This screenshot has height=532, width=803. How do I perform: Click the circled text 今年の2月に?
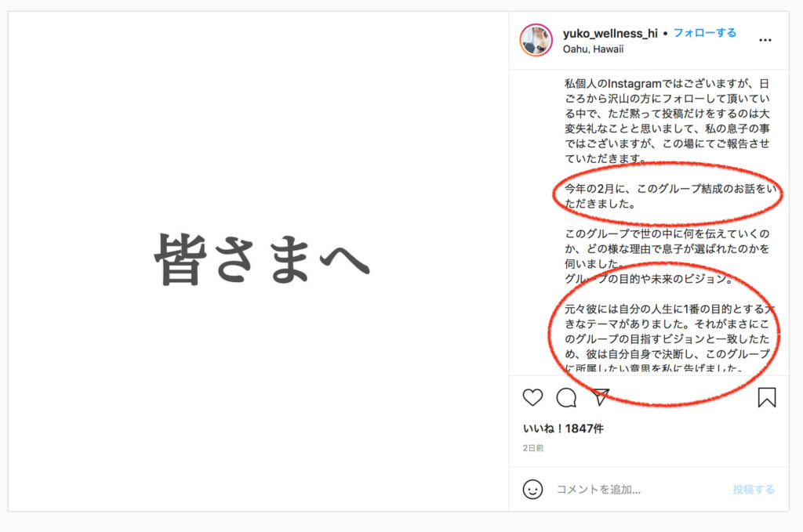670,196
